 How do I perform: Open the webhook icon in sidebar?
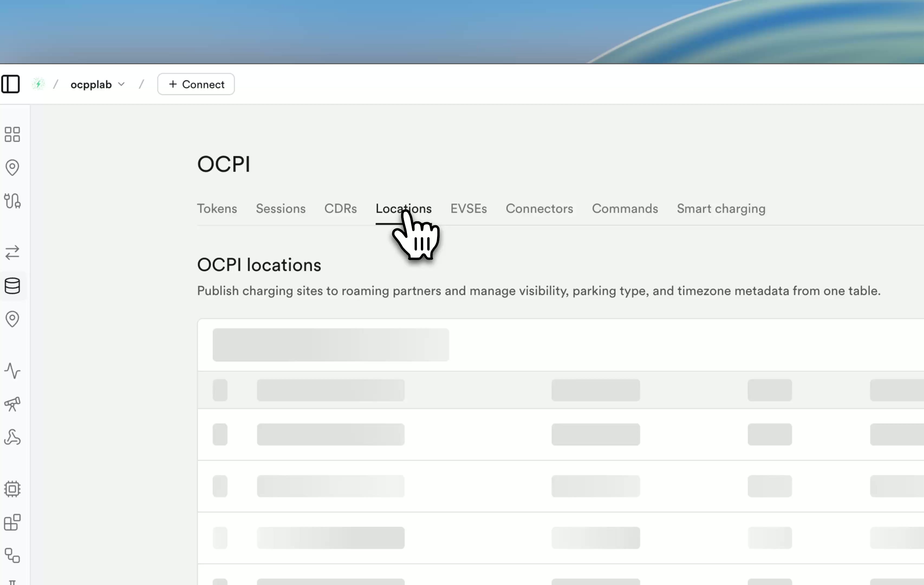click(12, 437)
